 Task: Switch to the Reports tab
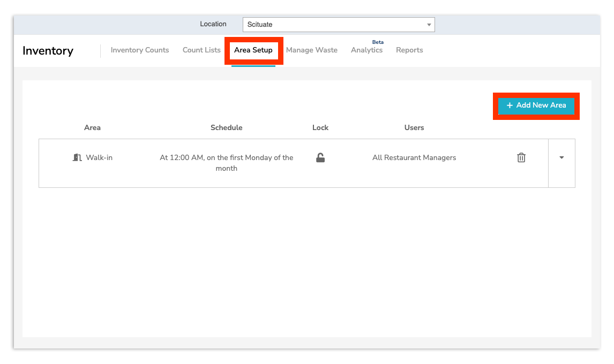point(409,50)
